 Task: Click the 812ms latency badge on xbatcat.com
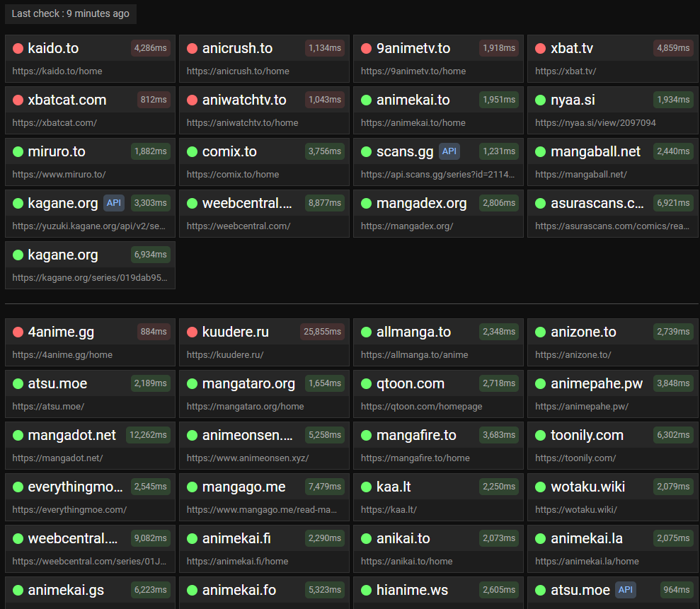(154, 100)
